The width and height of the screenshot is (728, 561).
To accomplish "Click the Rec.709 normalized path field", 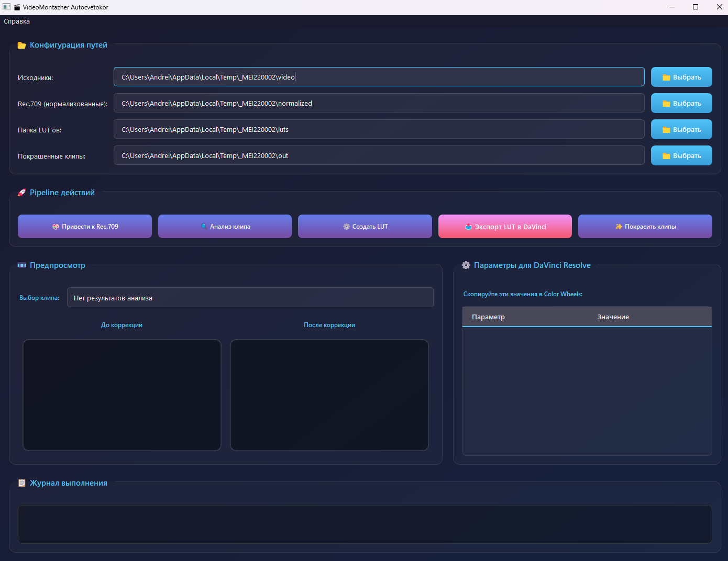I will click(379, 103).
